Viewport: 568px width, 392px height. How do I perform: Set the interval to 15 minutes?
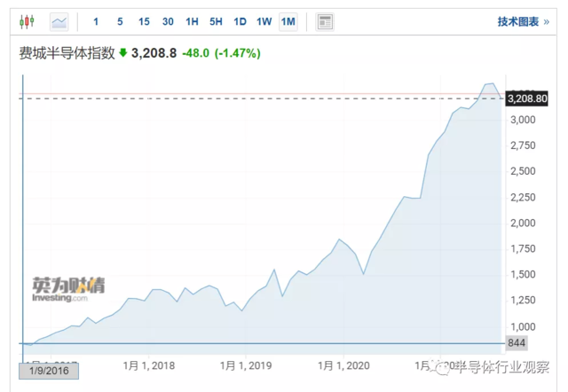(144, 21)
